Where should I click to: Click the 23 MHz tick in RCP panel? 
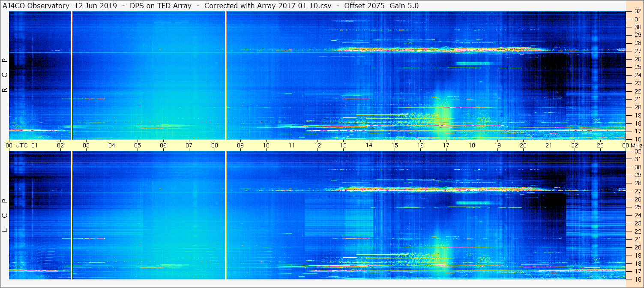[x=638, y=83]
